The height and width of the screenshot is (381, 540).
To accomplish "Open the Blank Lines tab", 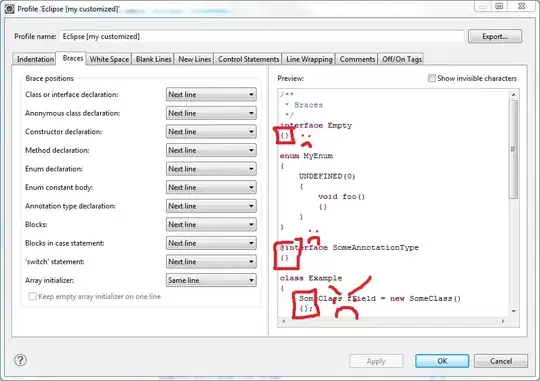I will [153, 59].
